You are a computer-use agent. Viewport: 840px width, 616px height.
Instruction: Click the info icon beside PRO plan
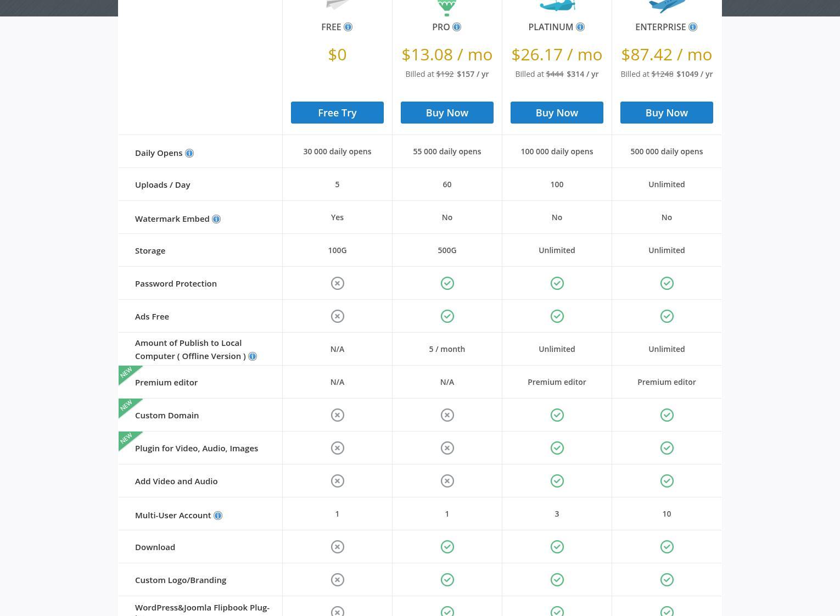(x=457, y=27)
